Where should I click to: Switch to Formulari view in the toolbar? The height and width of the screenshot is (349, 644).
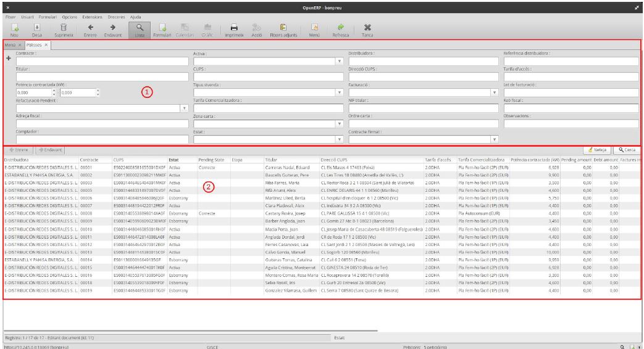coord(162,28)
